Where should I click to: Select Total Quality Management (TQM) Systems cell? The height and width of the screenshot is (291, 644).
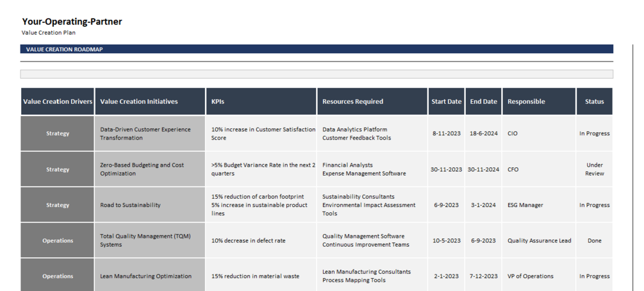tap(150, 240)
